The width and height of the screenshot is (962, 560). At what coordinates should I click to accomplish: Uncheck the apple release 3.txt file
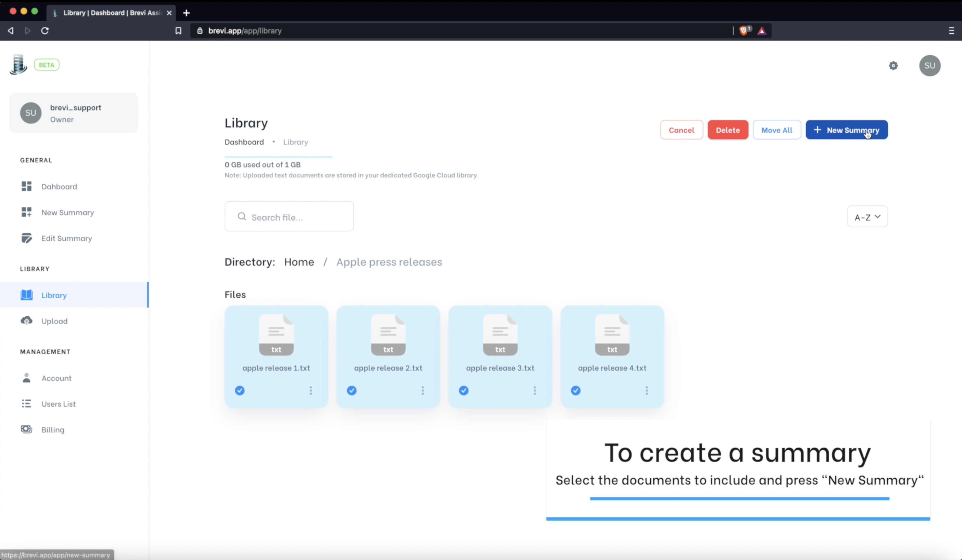point(463,390)
